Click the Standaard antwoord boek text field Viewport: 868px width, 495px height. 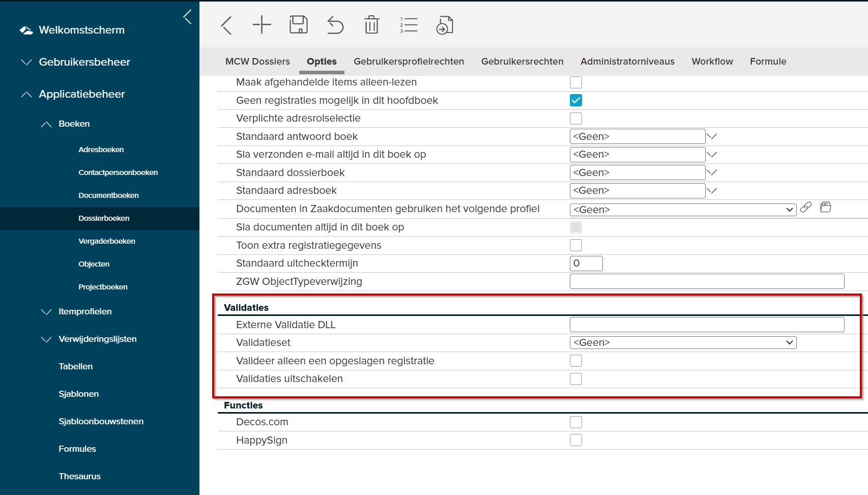click(x=638, y=136)
